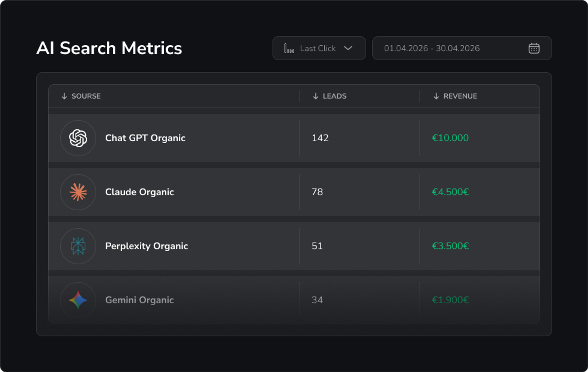Click the Perplexity logo icon
This screenshot has width=588, height=372.
click(x=78, y=246)
